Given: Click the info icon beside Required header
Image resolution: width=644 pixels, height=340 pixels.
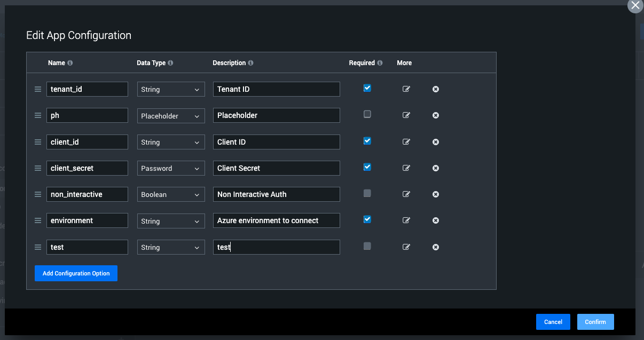Looking at the screenshot, I should pyautogui.click(x=380, y=62).
